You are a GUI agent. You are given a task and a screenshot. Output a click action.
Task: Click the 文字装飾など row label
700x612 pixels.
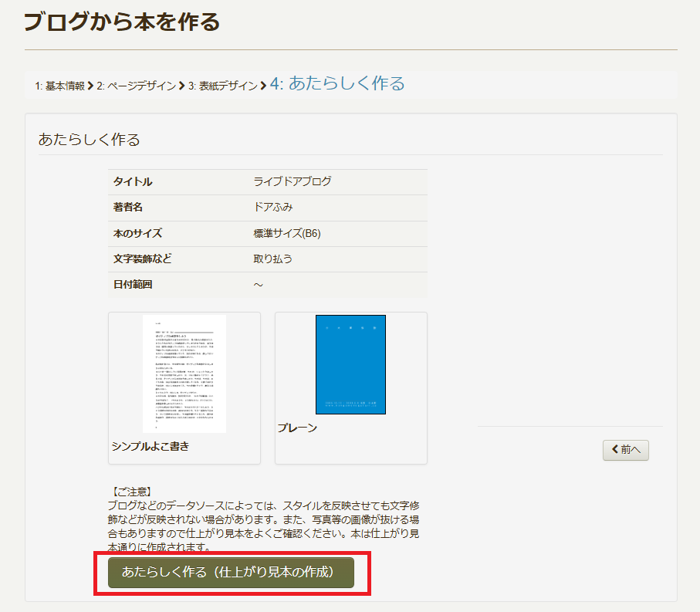pyautogui.click(x=143, y=259)
